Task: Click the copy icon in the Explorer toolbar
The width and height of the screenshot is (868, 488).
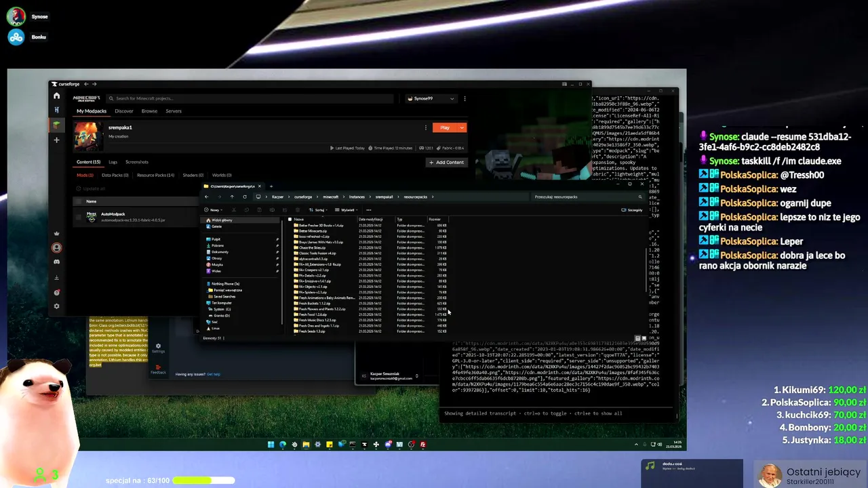Action: click(248, 209)
